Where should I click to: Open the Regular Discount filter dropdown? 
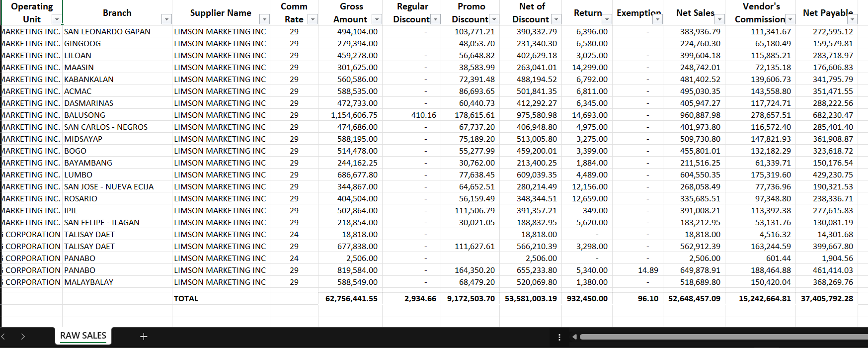pos(436,19)
